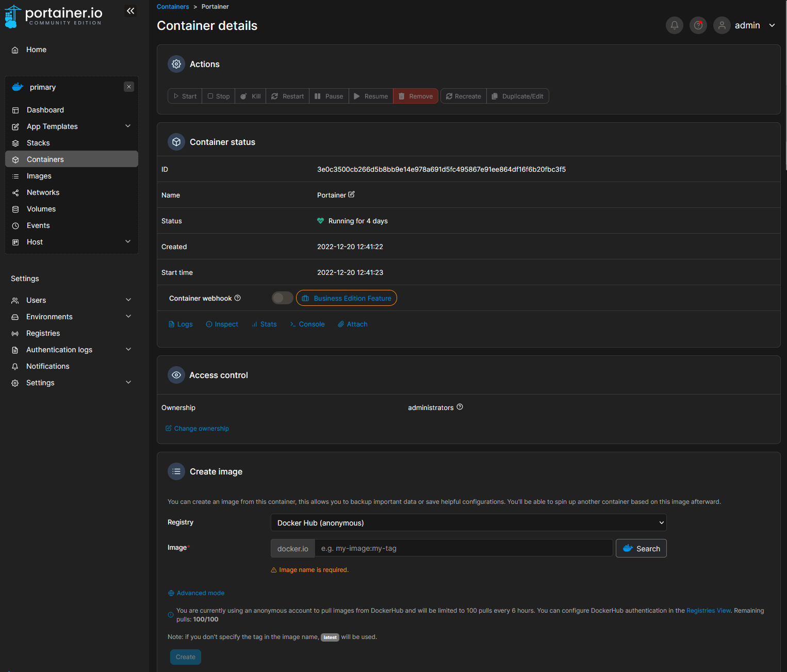The height and width of the screenshot is (672, 787).
Task: Click the edit pencil beside Portainer name
Action: 352,194
